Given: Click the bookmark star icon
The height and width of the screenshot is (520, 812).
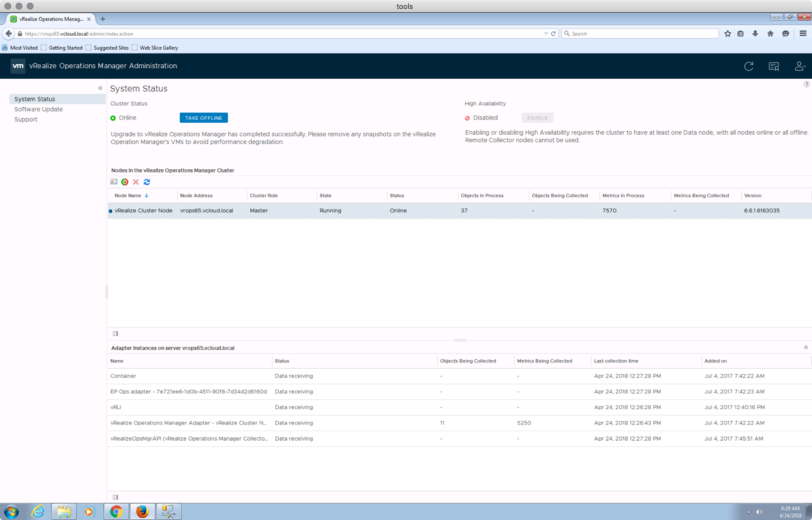Looking at the screenshot, I should coord(728,34).
